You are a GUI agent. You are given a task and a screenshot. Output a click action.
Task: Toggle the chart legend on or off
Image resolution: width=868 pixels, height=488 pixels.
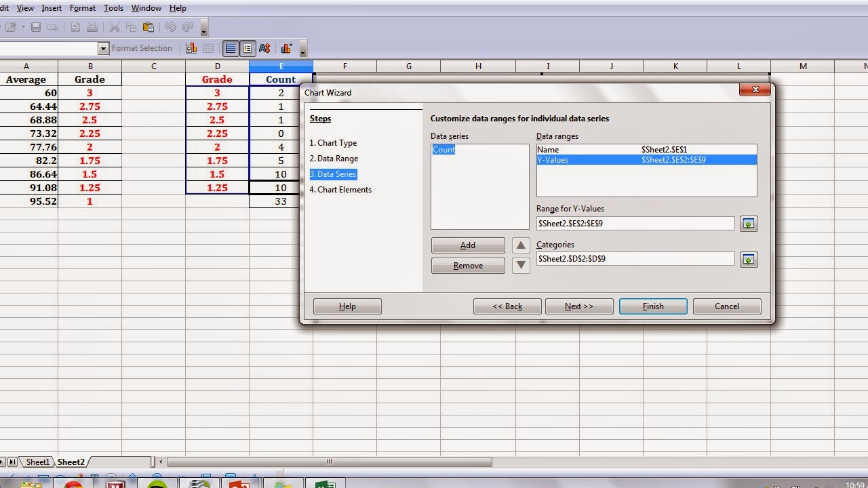point(248,48)
